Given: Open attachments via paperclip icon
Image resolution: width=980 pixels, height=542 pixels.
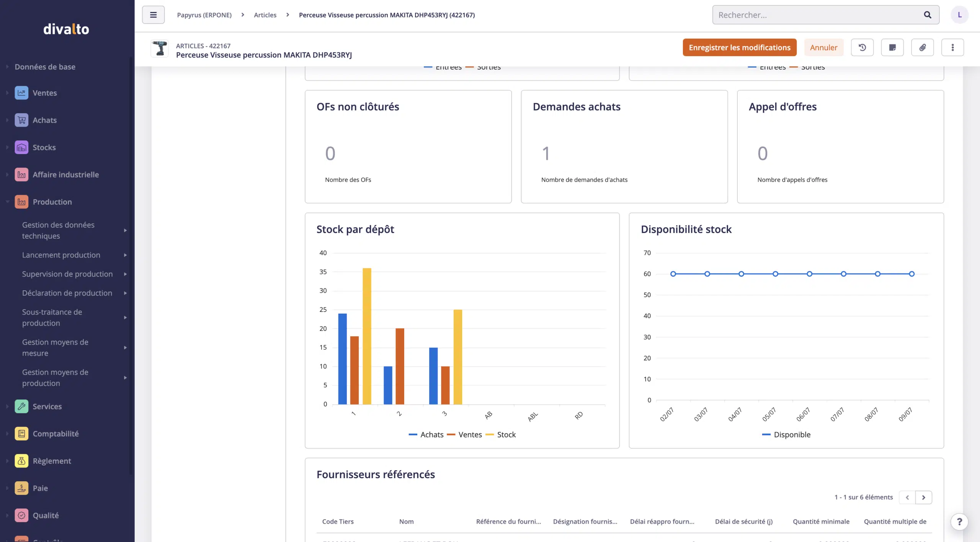Looking at the screenshot, I should coord(923,47).
